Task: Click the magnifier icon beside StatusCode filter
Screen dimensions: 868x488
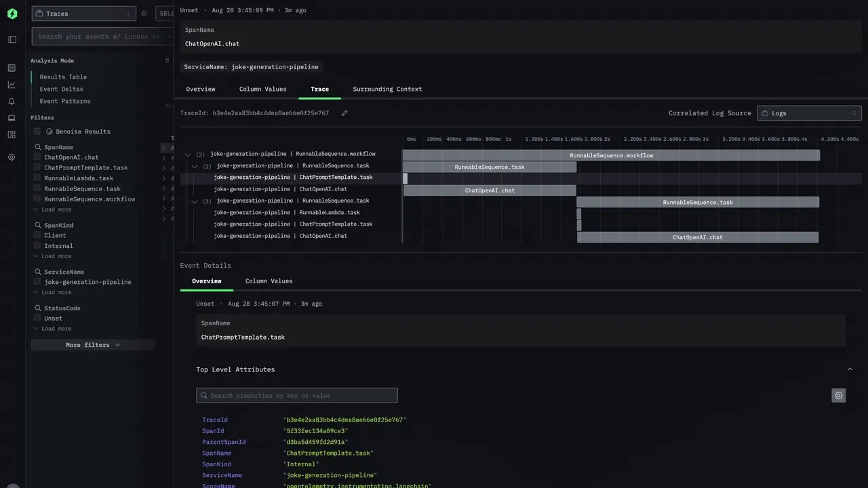Action: click(38, 308)
